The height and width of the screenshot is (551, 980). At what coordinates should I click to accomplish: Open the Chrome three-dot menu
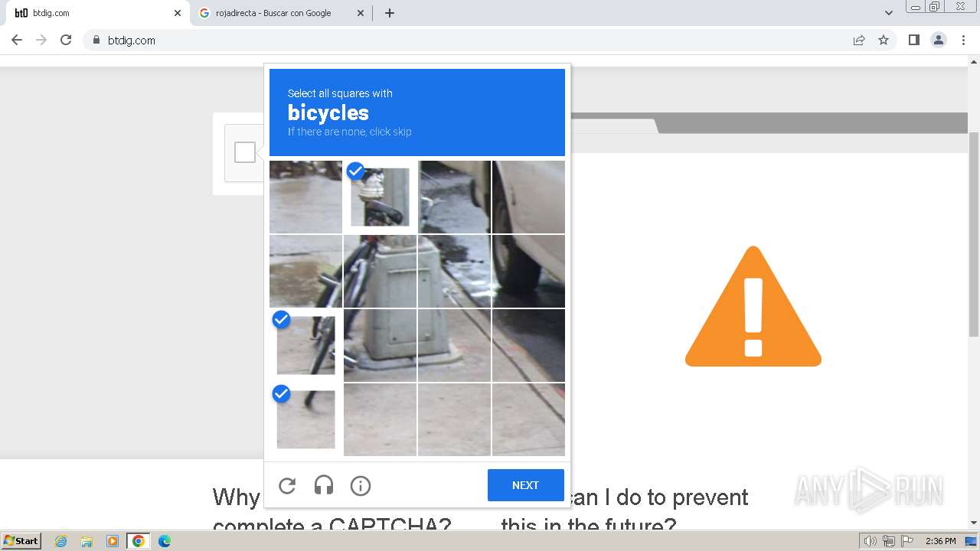(x=963, y=40)
